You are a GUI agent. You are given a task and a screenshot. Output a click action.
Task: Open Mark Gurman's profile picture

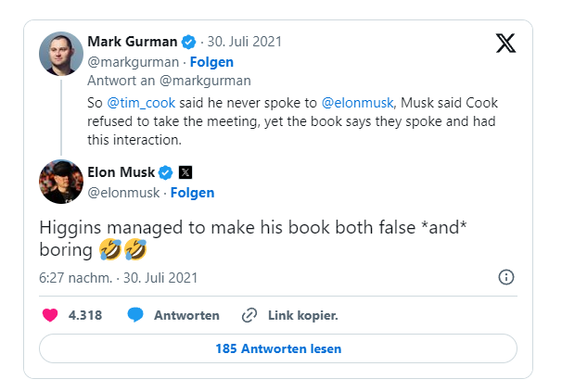[x=61, y=54]
